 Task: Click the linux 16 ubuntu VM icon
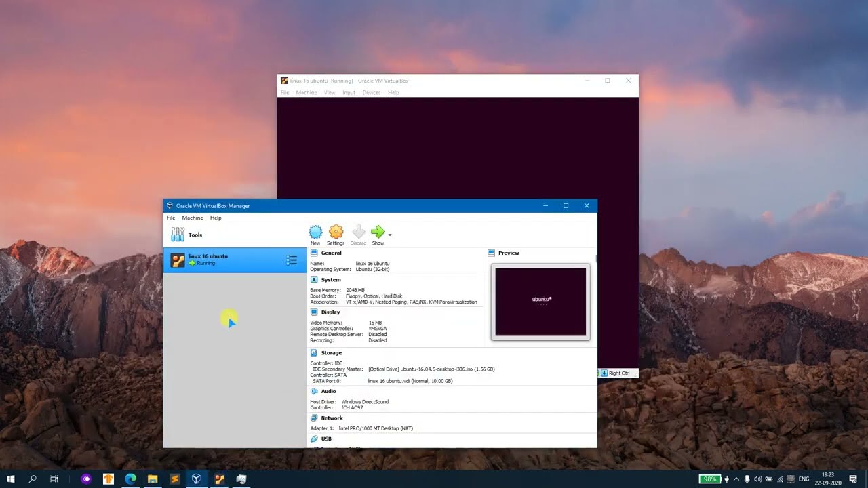coord(178,260)
